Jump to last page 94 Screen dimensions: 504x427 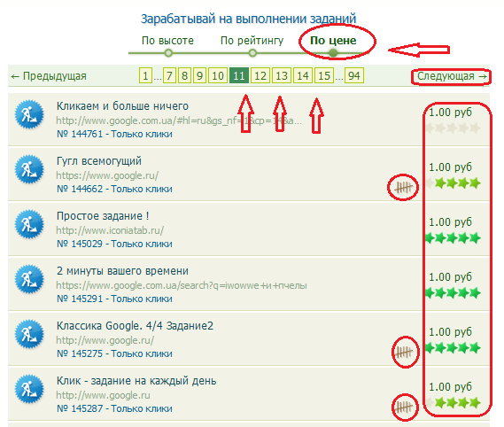[x=354, y=76]
